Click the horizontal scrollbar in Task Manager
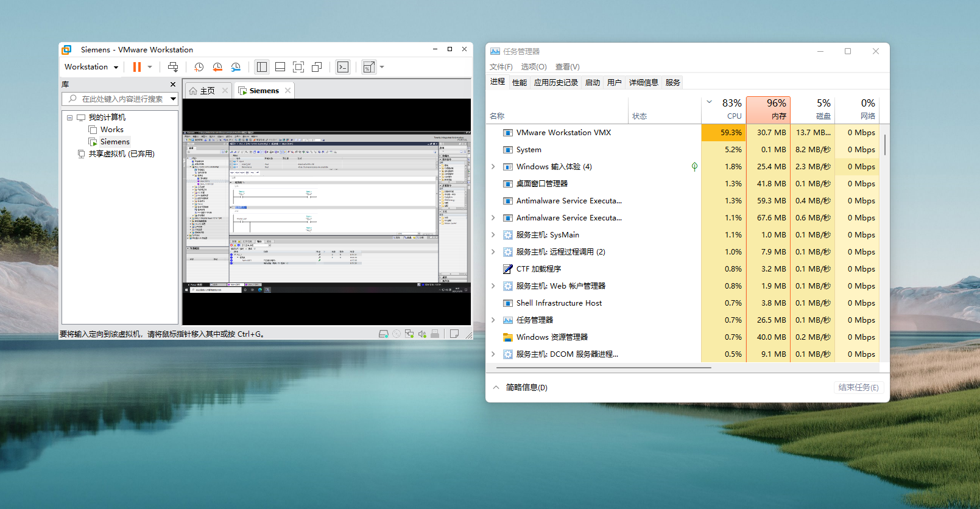 (x=603, y=368)
